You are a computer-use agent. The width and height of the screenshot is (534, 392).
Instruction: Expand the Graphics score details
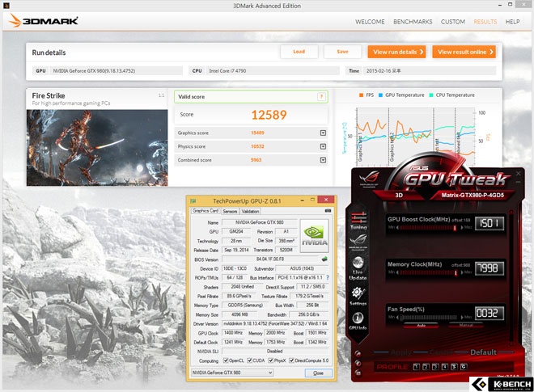[323, 133]
